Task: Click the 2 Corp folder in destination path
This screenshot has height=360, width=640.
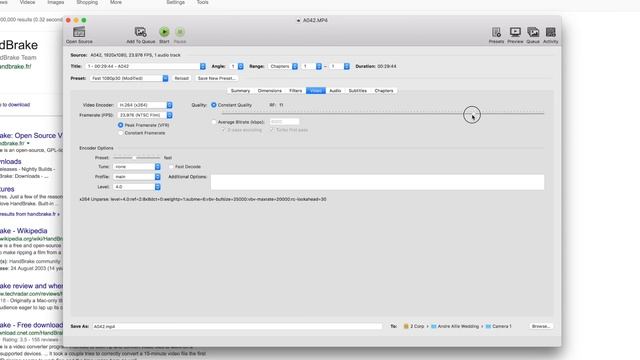Action: click(x=414, y=326)
